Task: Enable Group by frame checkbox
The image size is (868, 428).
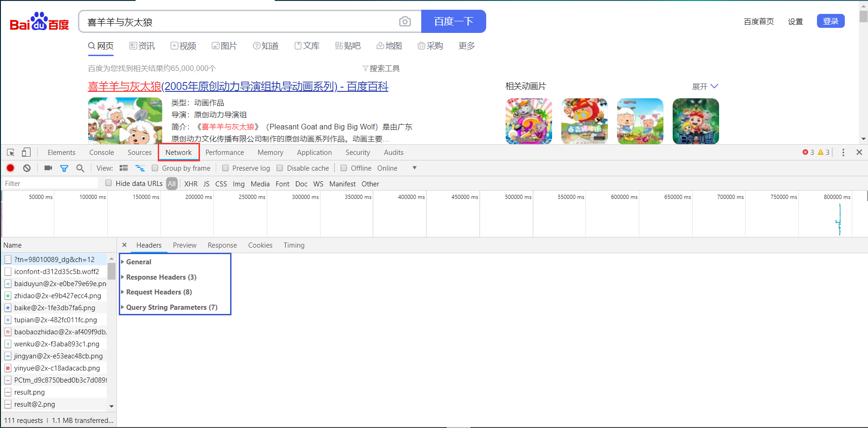Action: [155, 168]
